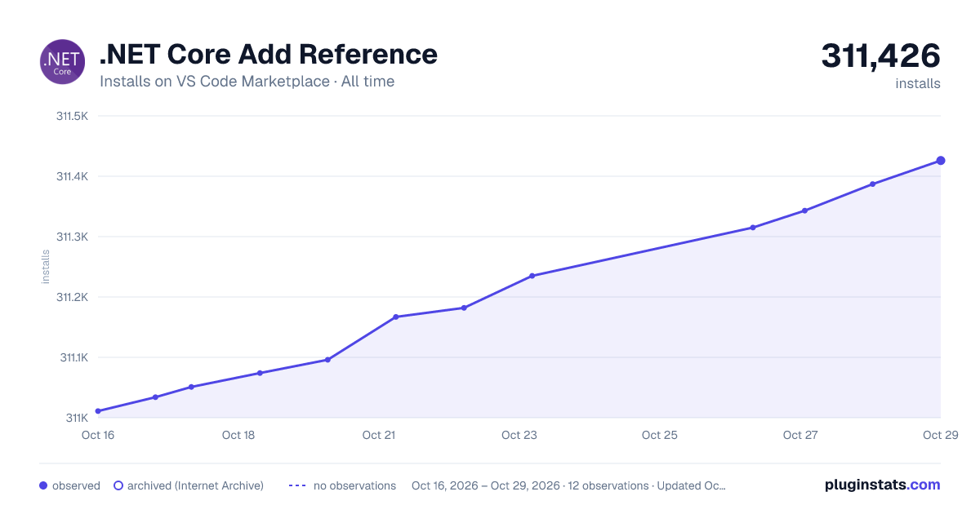Click the data point between Oct 27 and Oct 29
980x514 pixels.
coord(872,184)
